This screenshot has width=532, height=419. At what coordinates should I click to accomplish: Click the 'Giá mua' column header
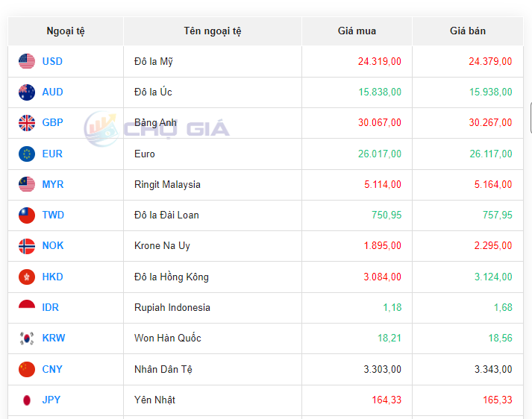(x=357, y=31)
